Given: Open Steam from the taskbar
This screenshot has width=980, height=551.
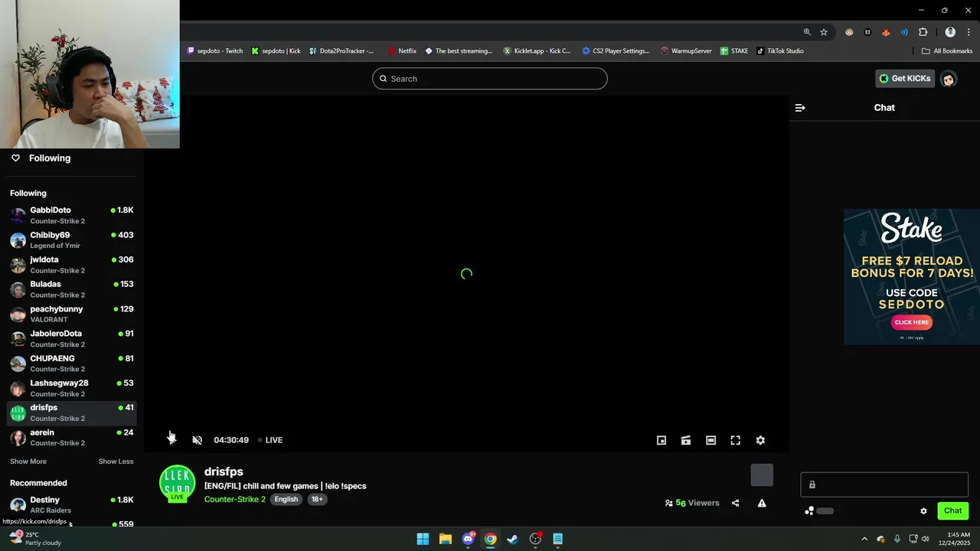Looking at the screenshot, I should click(512, 539).
